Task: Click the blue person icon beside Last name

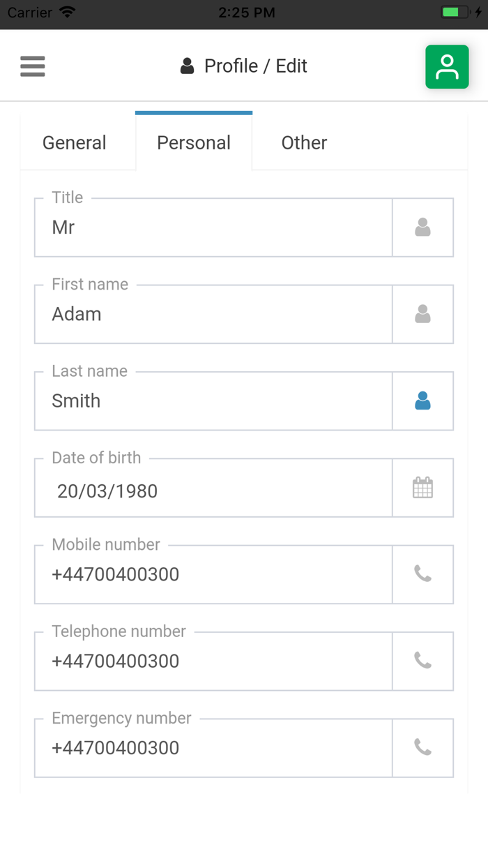Action: (422, 401)
